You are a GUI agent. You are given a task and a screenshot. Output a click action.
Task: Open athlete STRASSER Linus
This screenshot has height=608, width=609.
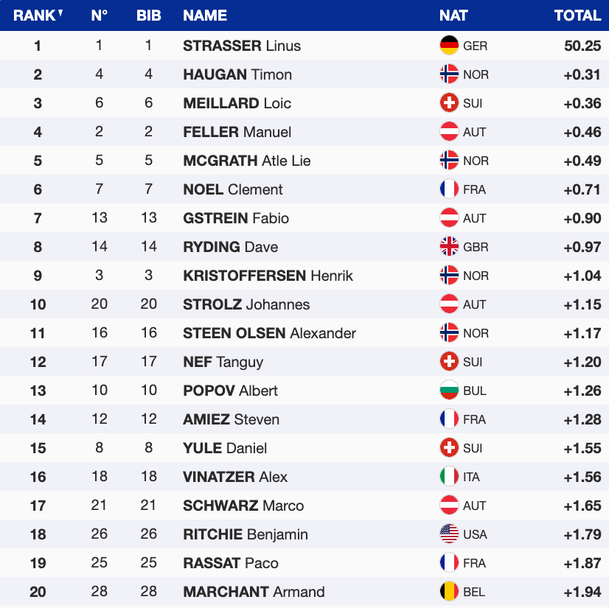(241, 46)
